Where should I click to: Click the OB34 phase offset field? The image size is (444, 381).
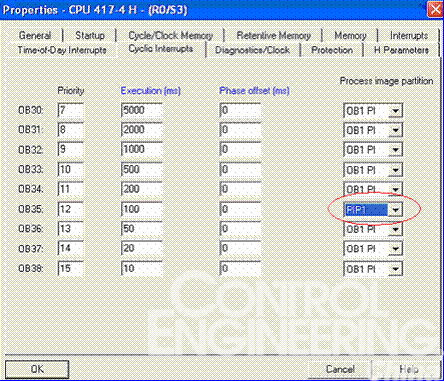coord(240,189)
